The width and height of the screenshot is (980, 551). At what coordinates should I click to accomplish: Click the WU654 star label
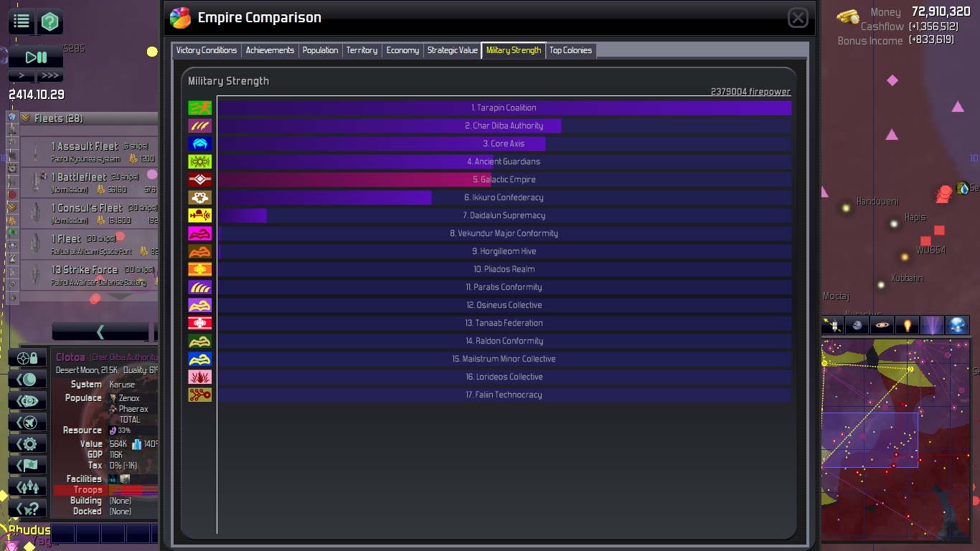930,250
